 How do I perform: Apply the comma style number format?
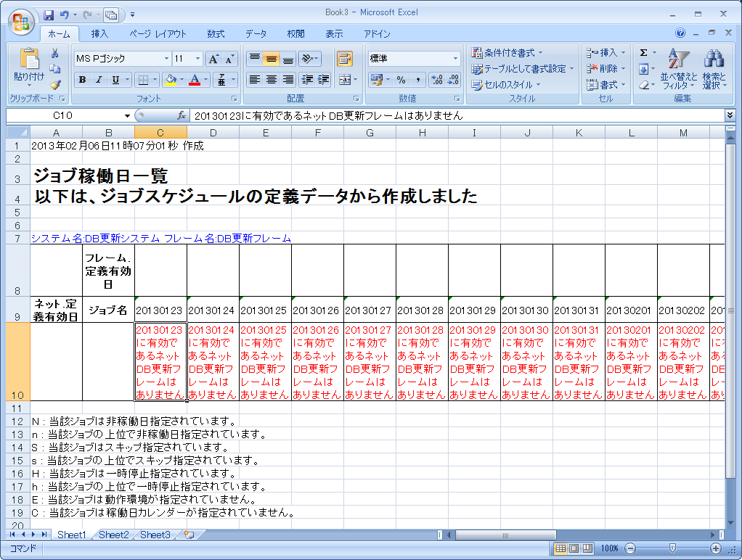417,80
